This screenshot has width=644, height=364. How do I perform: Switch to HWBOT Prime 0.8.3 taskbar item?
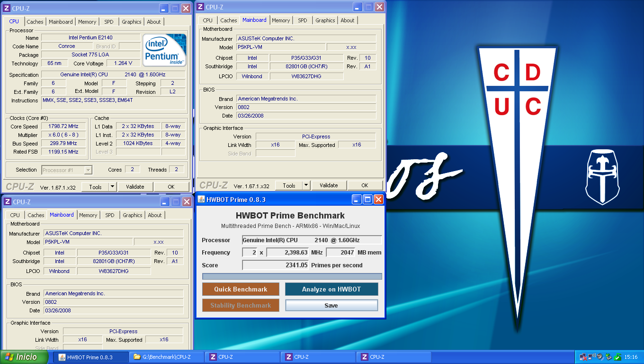click(91, 357)
